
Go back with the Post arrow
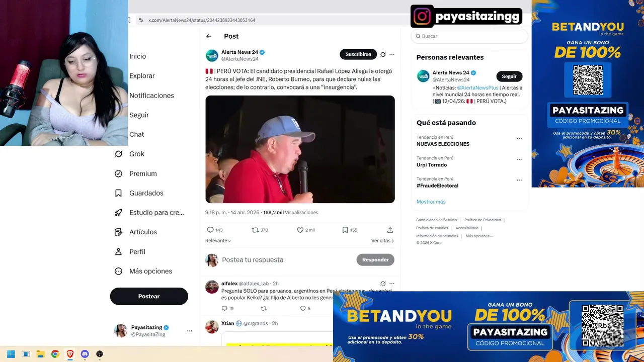[209, 36]
